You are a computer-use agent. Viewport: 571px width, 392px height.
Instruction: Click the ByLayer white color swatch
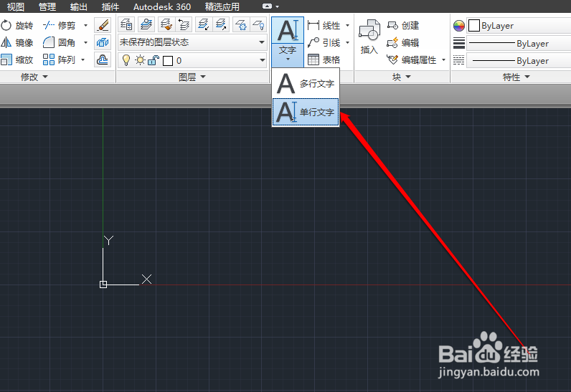tap(473, 26)
